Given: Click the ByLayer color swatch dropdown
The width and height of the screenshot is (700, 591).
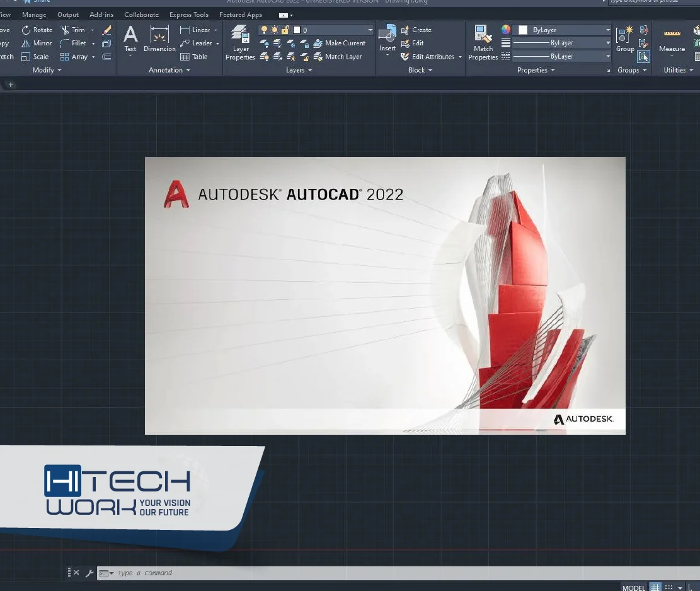Looking at the screenshot, I should (x=561, y=30).
